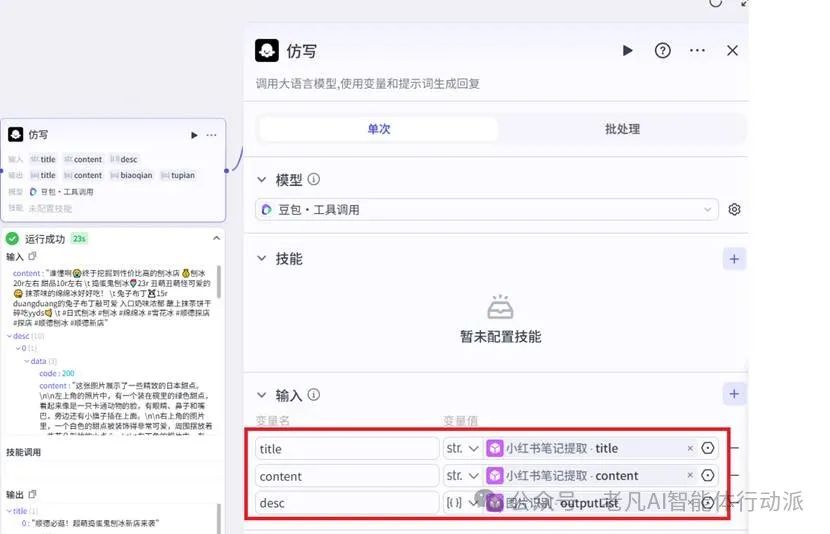Collapse the 0 tree node under desc
830x534 pixels.
click(x=18, y=348)
